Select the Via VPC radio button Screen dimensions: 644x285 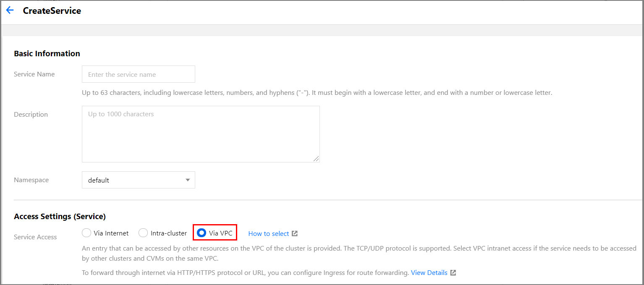202,233
